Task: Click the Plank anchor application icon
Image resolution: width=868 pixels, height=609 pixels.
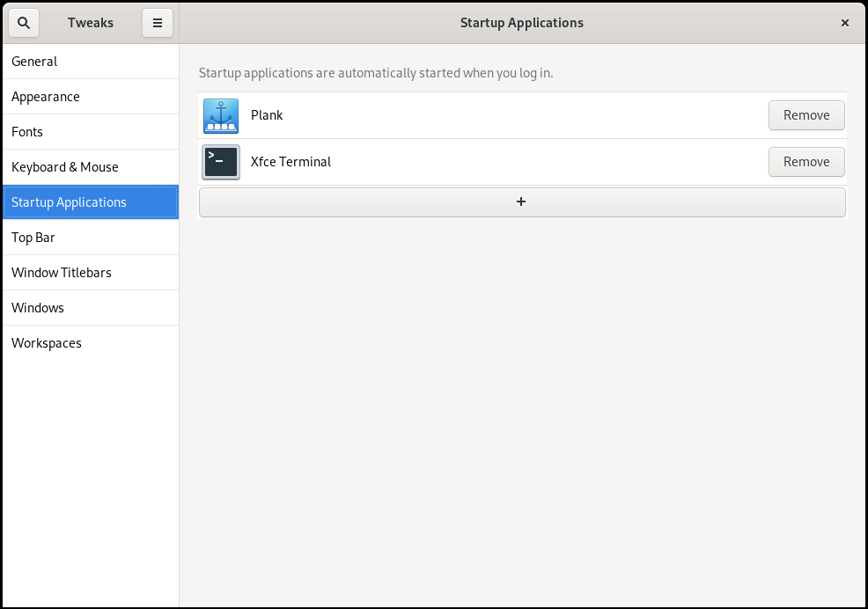Action: tap(220, 115)
